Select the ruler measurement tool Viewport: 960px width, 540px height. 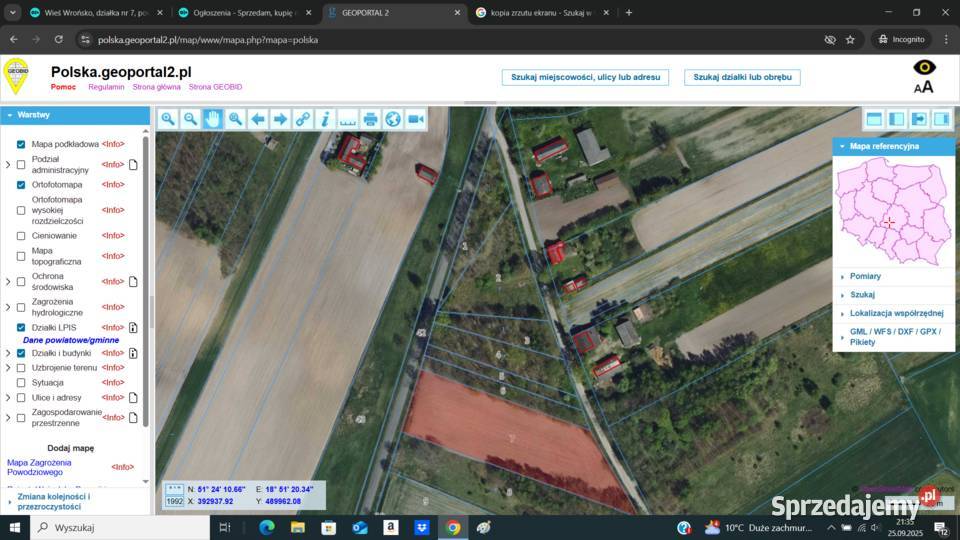tap(348, 119)
